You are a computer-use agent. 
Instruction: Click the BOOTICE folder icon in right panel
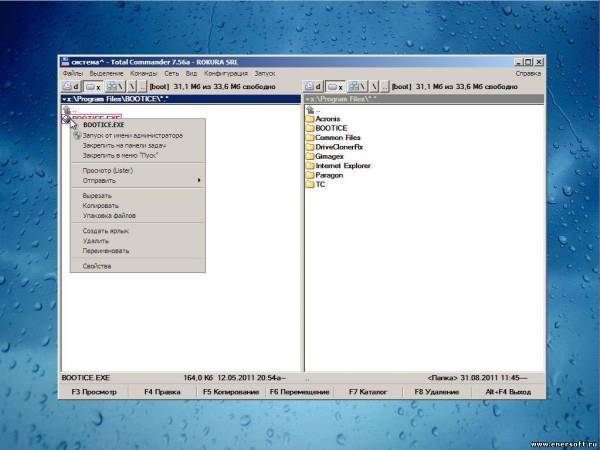coord(310,128)
